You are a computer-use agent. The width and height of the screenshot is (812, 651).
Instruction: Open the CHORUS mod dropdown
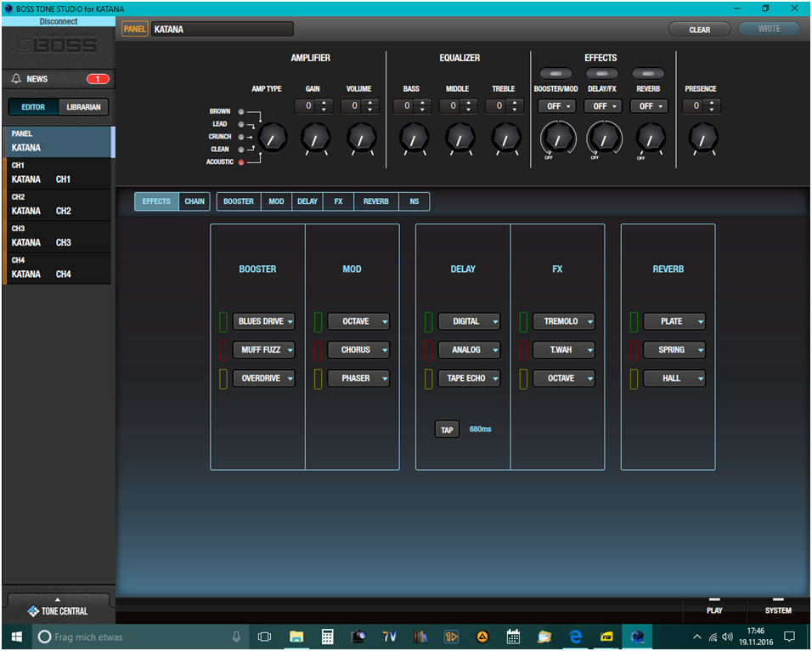click(x=358, y=350)
